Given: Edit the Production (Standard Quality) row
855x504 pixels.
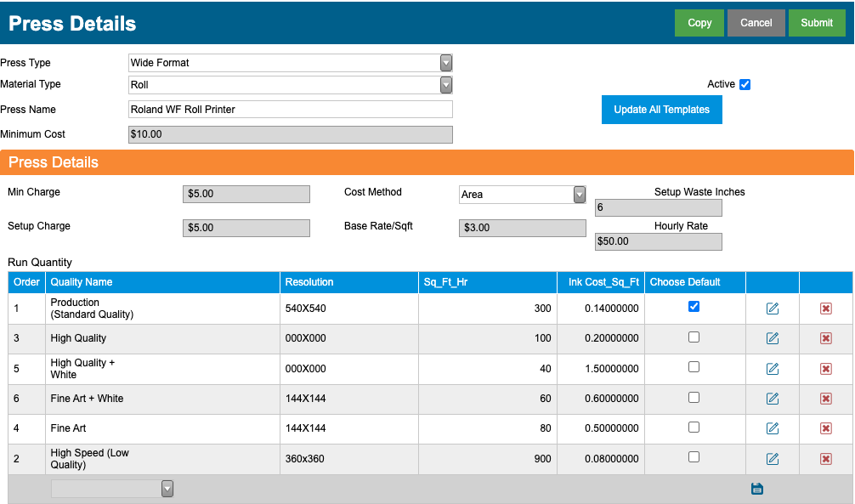Looking at the screenshot, I should (772, 309).
